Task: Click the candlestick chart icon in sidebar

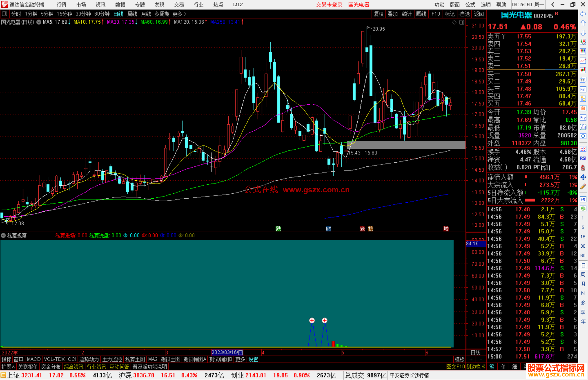Action: coord(583,70)
